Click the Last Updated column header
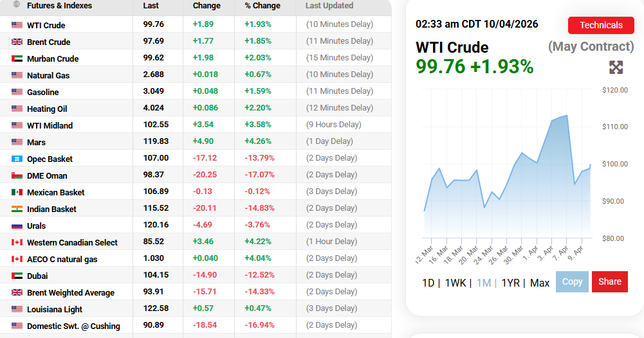The image size is (644, 338). tap(329, 5)
